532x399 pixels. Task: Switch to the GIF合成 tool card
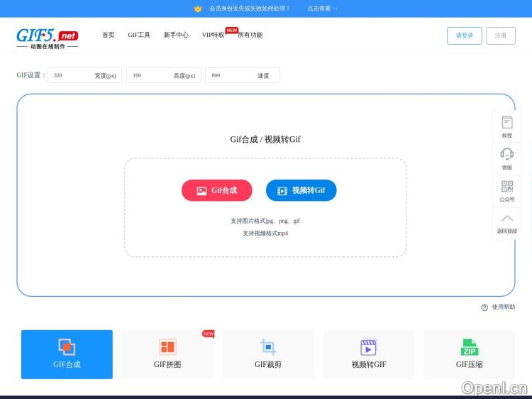(x=67, y=354)
